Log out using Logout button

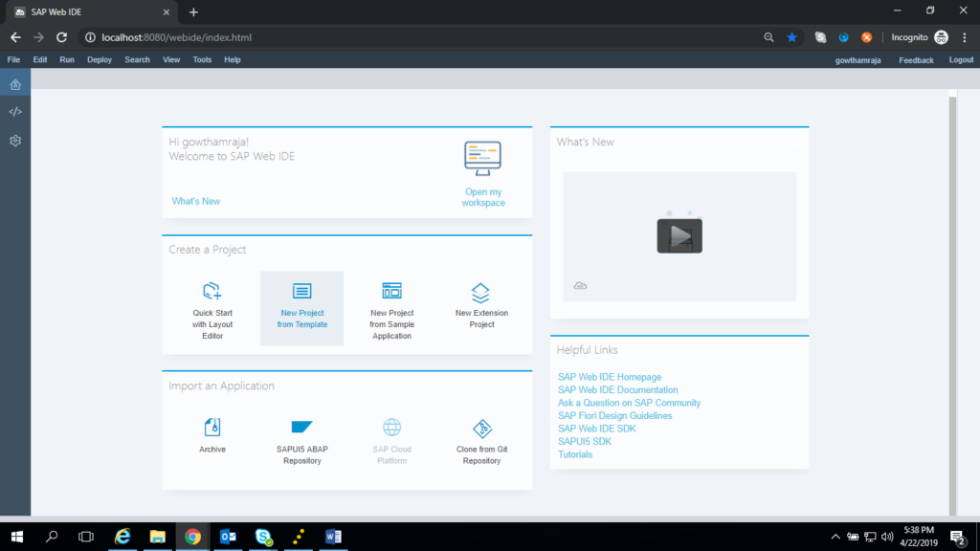[x=961, y=60]
